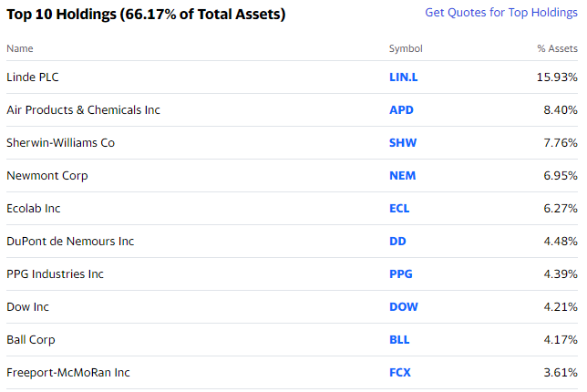Click the Linde PLC name

pyautogui.click(x=33, y=77)
